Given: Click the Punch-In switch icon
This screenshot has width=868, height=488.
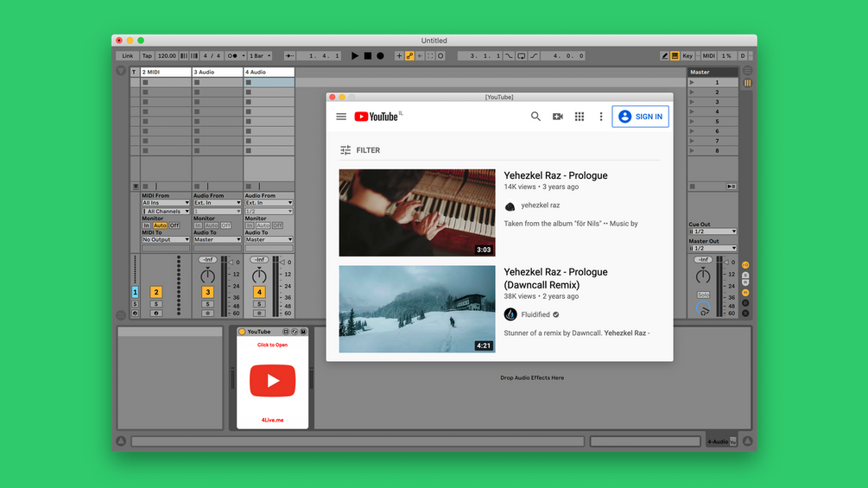Looking at the screenshot, I should pos(509,56).
